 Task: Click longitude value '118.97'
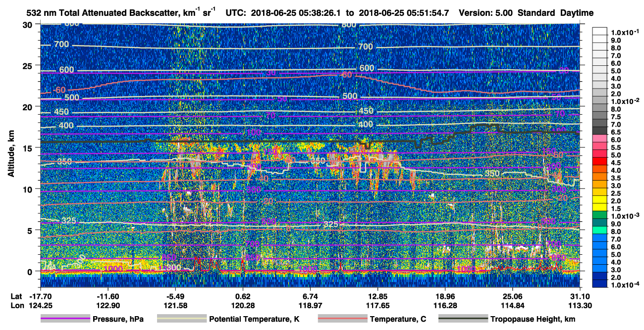[310, 305]
